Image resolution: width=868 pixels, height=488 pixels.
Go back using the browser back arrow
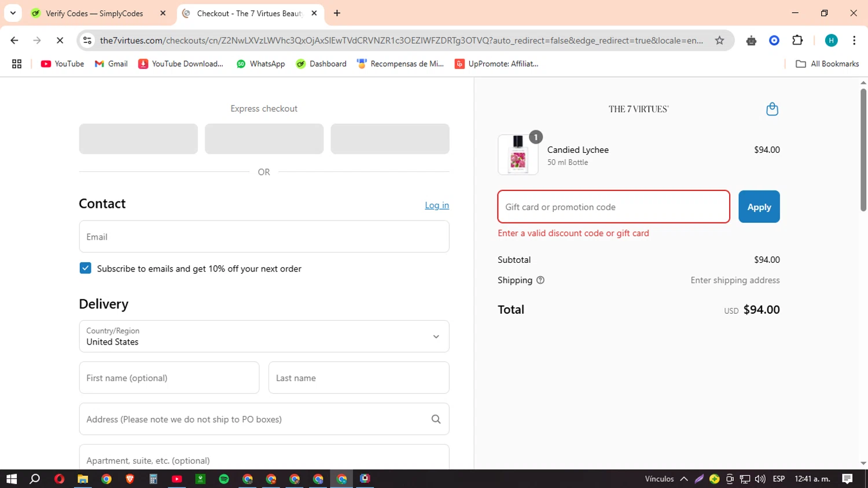click(14, 41)
